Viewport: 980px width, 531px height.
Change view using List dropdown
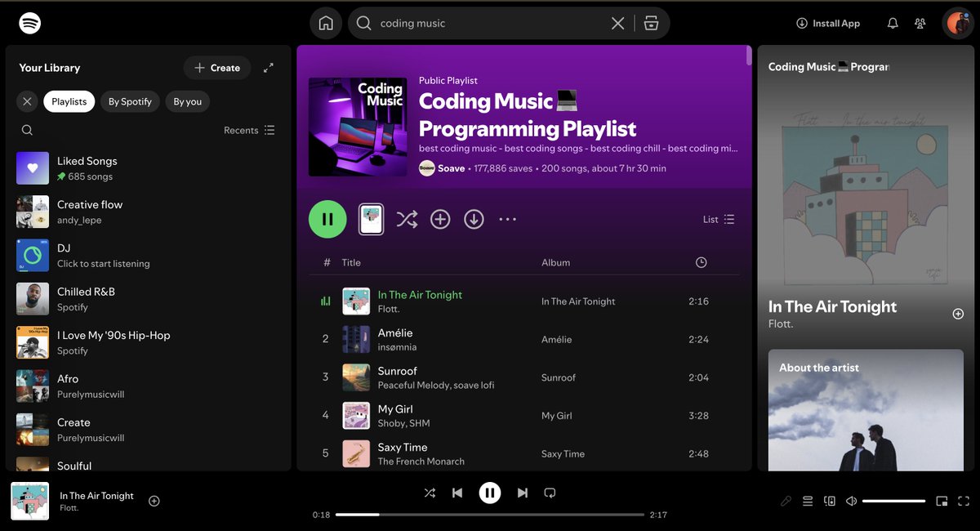coord(719,219)
